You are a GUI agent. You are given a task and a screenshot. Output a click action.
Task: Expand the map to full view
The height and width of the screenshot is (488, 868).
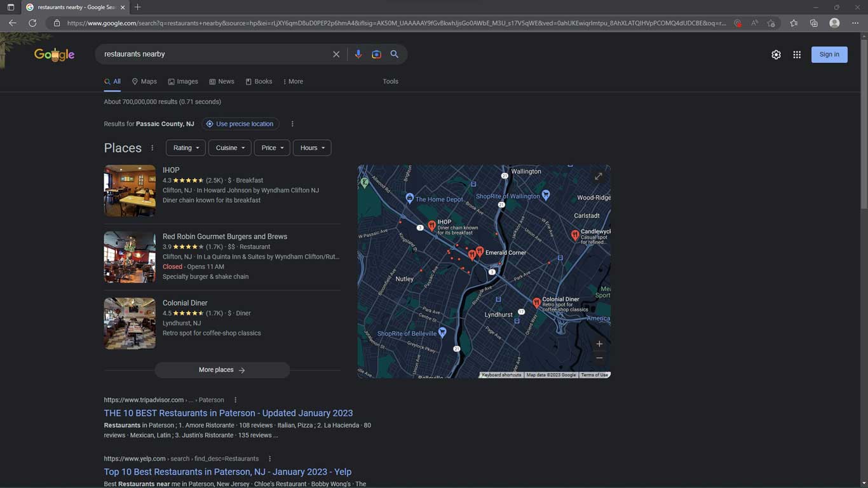(x=599, y=177)
